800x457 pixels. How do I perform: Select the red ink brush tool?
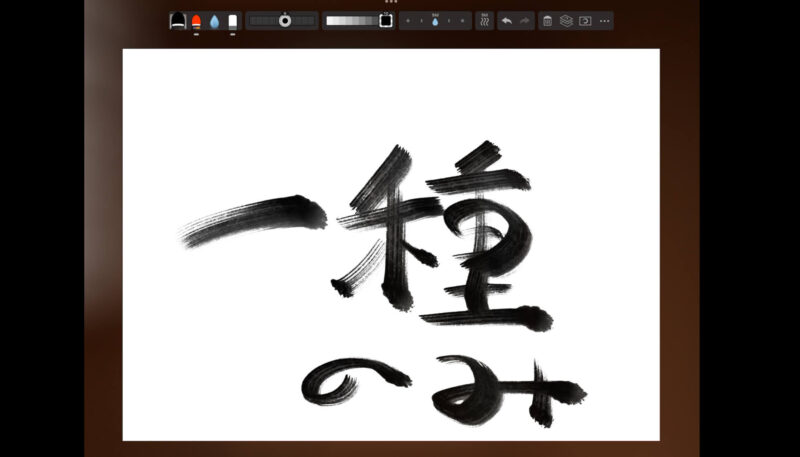coord(196,21)
